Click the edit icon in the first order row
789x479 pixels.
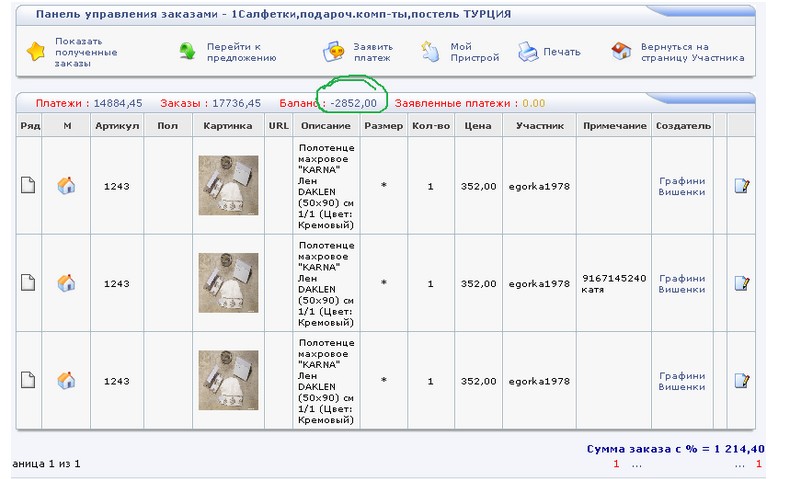(x=741, y=185)
